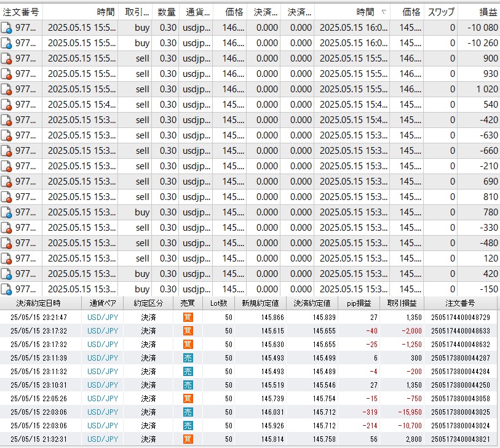
Task: Sort by the Lot数 column header
Action: (x=218, y=303)
